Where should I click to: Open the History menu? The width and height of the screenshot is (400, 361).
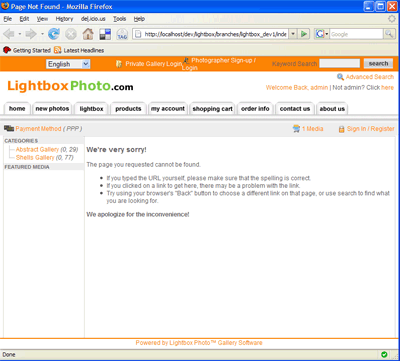[64, 19]
